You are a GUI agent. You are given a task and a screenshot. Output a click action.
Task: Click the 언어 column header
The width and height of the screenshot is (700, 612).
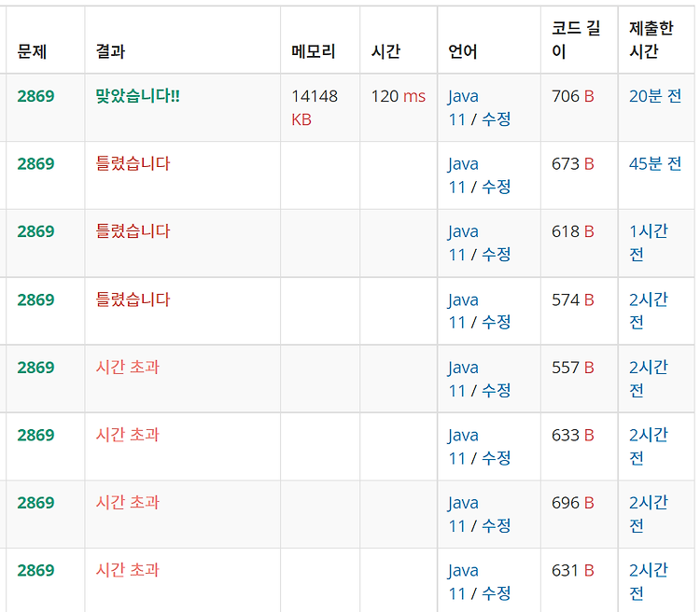pos(463,51)
